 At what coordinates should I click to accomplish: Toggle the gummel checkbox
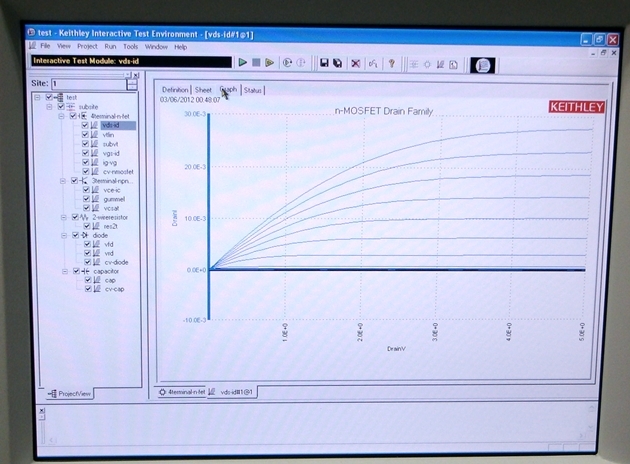tap(86, 199)
